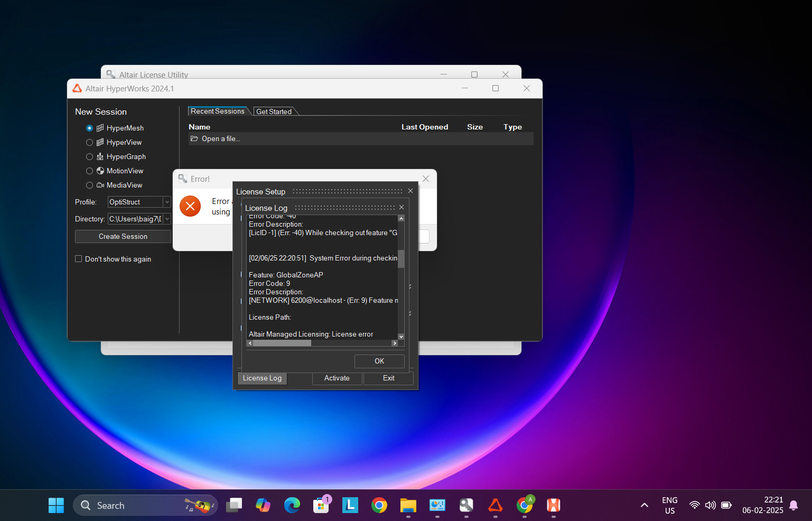Open File Explorer from the taskbar
The image size is (812, 521).
point(408,505)
